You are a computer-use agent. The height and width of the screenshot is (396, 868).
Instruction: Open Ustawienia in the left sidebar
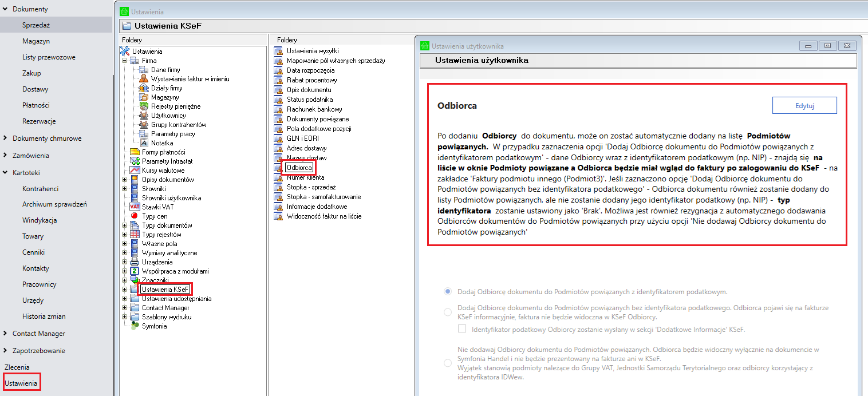pos(21,383)
